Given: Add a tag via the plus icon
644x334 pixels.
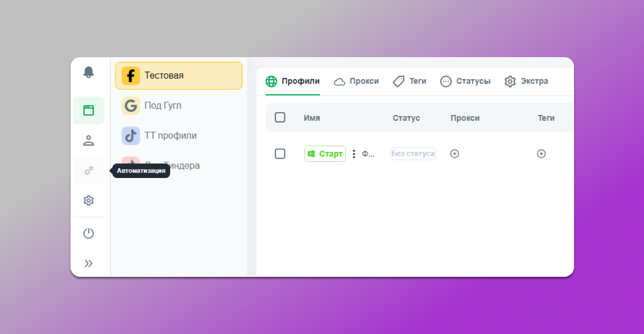Looking at the screenshot, I should pyautogui.click(x=541, y=154).
